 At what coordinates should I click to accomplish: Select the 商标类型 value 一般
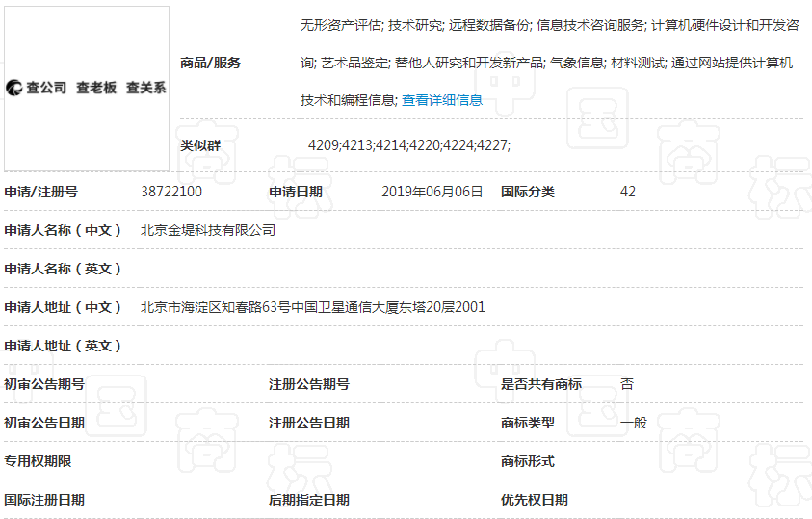(x=634, y=423)
